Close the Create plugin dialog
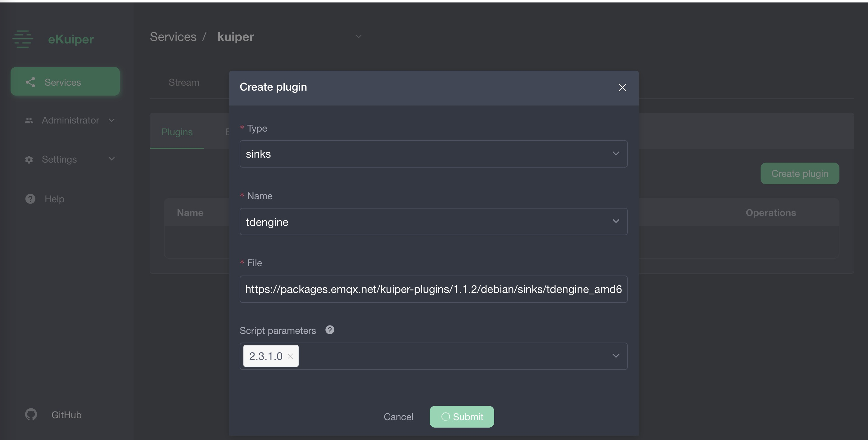 [622, 87]
